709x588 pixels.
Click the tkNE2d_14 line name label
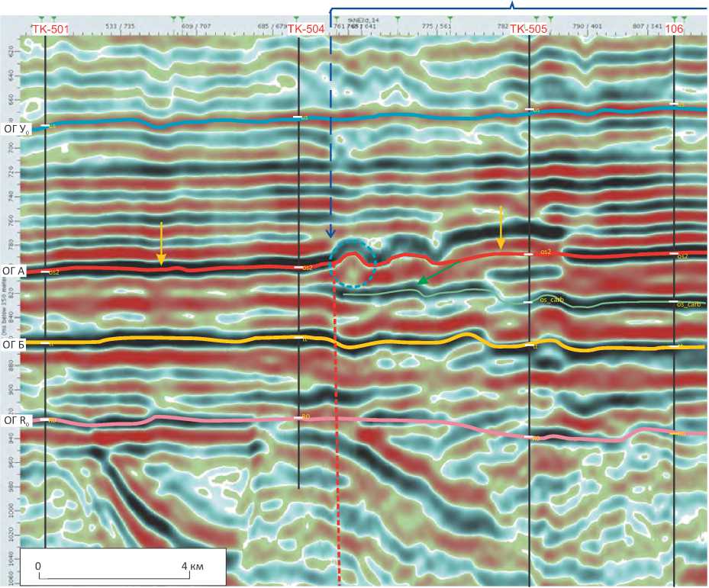(363, 21)
